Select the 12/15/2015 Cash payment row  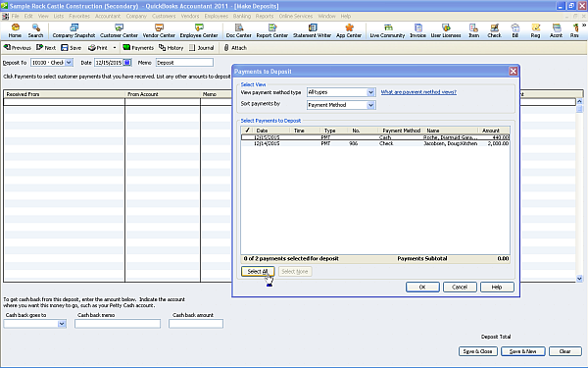(x=375, y=137)
